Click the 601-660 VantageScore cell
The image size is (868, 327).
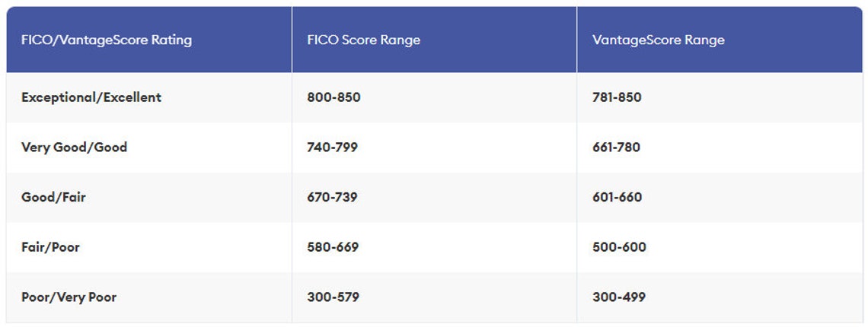point(720,197)
